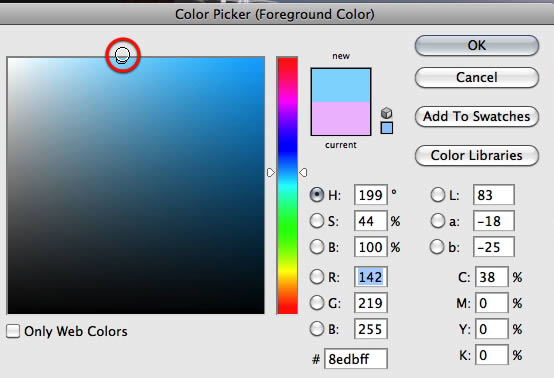554x378 pixels.
Task: Click the left hue slider arrow
Action: point(271,173)
